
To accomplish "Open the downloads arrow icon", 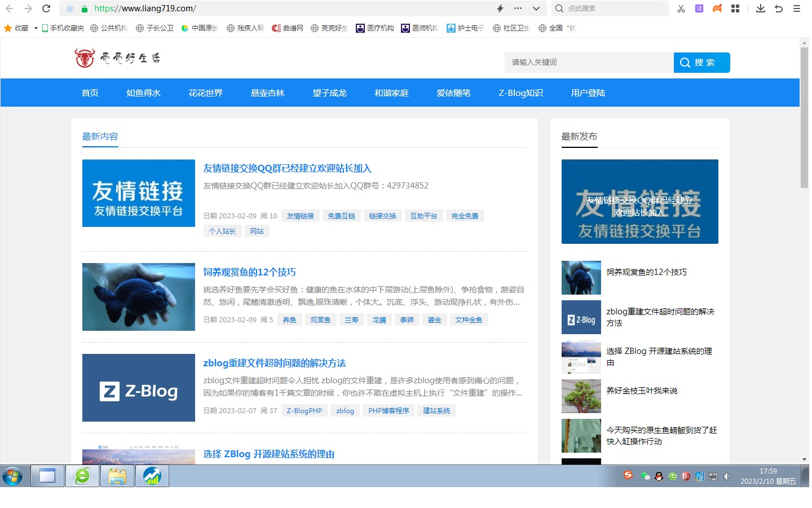I will 761,8.
